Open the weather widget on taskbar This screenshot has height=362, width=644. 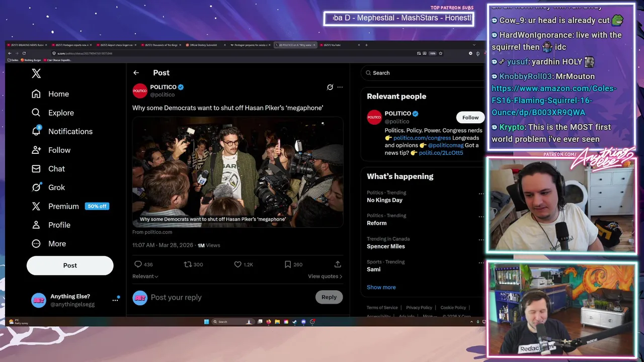(x=19, y=322)
